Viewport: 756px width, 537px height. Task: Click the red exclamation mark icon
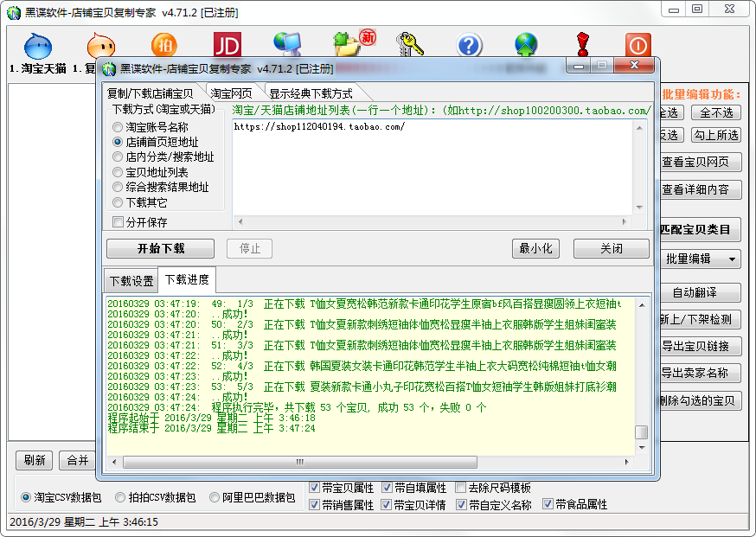(582, 45)
